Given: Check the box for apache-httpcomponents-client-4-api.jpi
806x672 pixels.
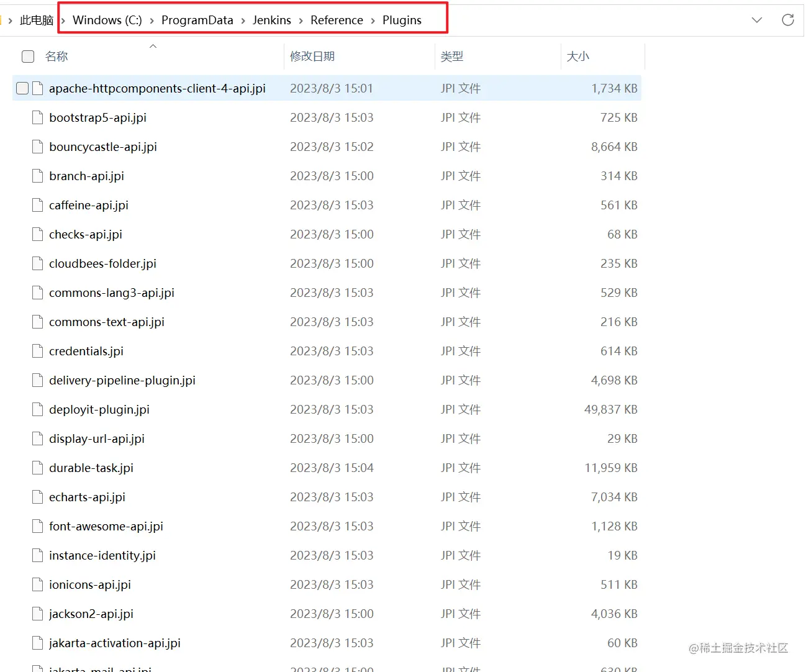Looking at the screenshot, I should [22, 88].
